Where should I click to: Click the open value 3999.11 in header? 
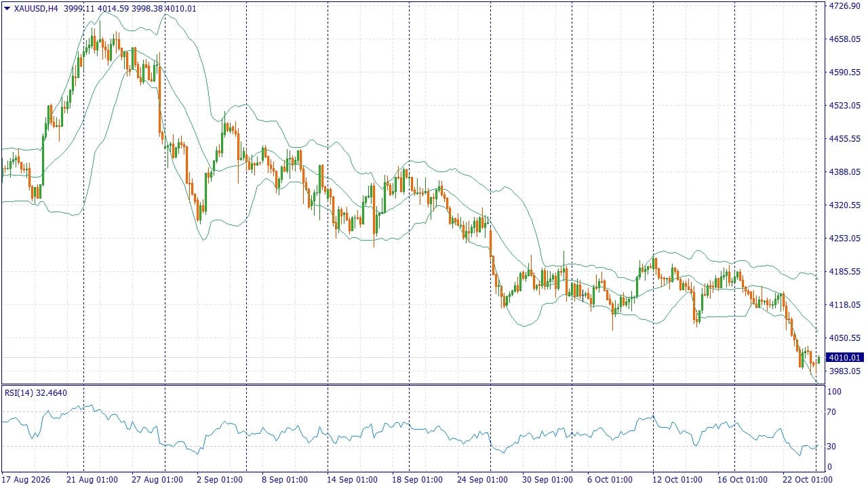tap(77, 9)
